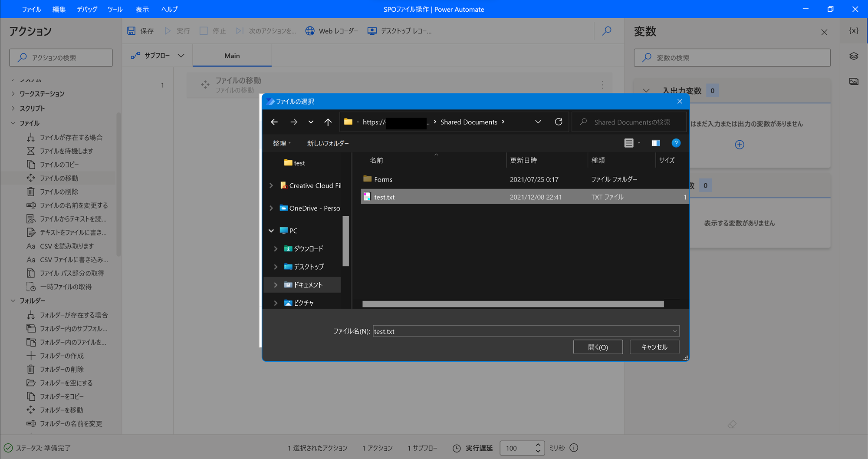Screen dimensions: 868x459
Task: Open the デスクトップ レコーダー icon
Action: tap(372, 31)
